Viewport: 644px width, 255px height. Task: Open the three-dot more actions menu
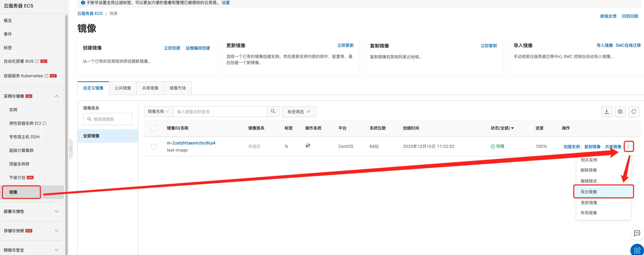point(628,146)
